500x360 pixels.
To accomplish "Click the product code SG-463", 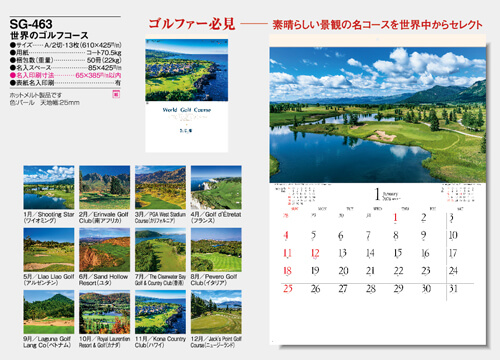I will 31,24.
